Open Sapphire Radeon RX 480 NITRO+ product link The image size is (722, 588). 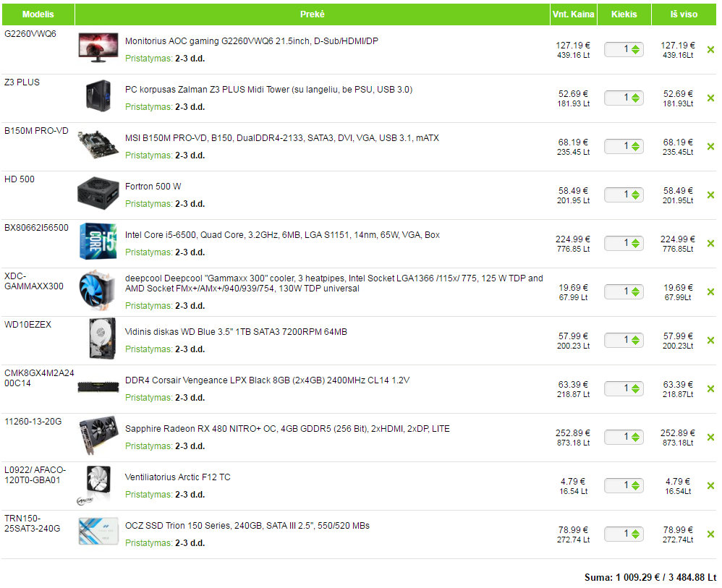pyautogui.click(x=287, y=429)
